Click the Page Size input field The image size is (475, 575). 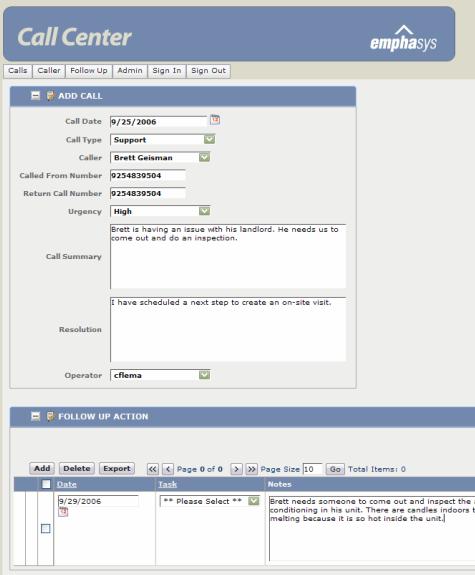313,469
